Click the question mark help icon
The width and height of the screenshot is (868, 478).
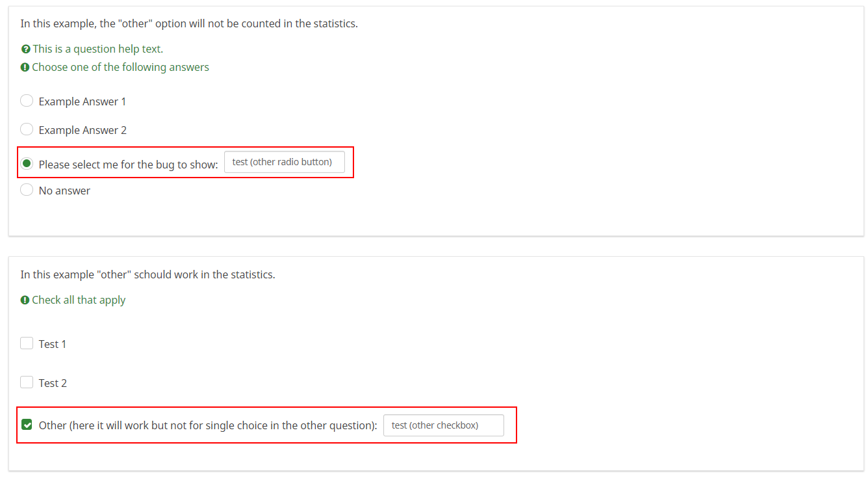coord(25,49)
